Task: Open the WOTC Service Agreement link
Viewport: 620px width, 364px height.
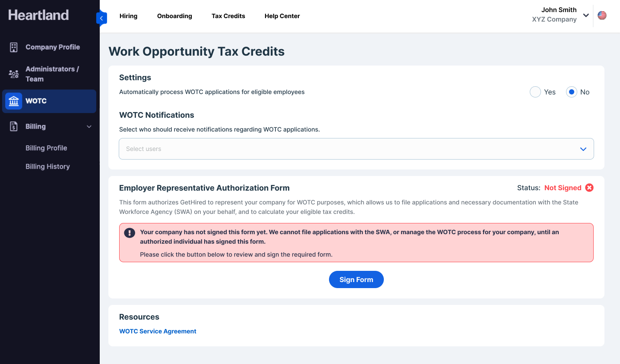Action: point(158,331)
